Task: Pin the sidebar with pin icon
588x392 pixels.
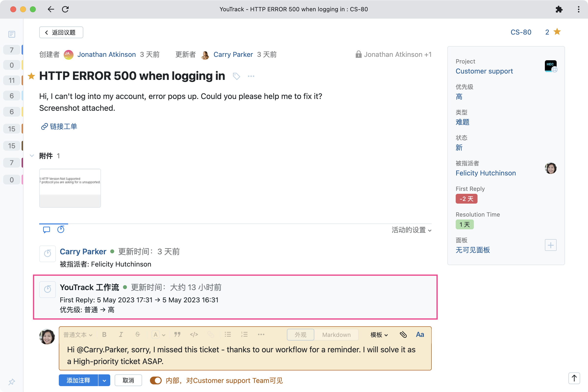Action: (x=12, y=382)
